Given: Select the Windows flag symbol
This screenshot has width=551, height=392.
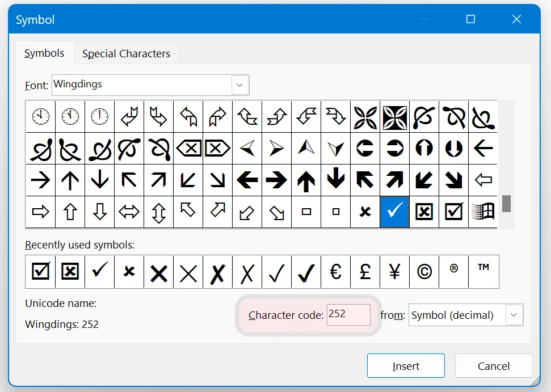Looking at the screenshot, I should (x=483, y=212).
